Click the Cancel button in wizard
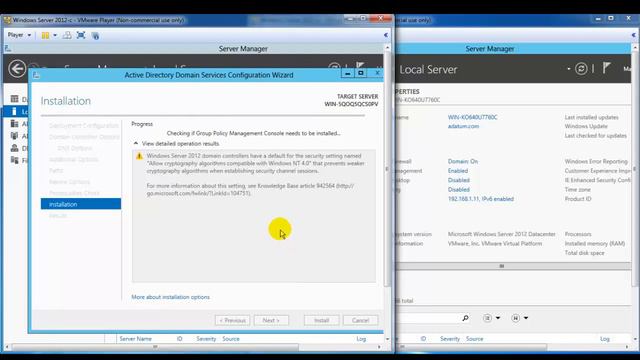This screenshot has width=640, height=360. coord(360,320)
